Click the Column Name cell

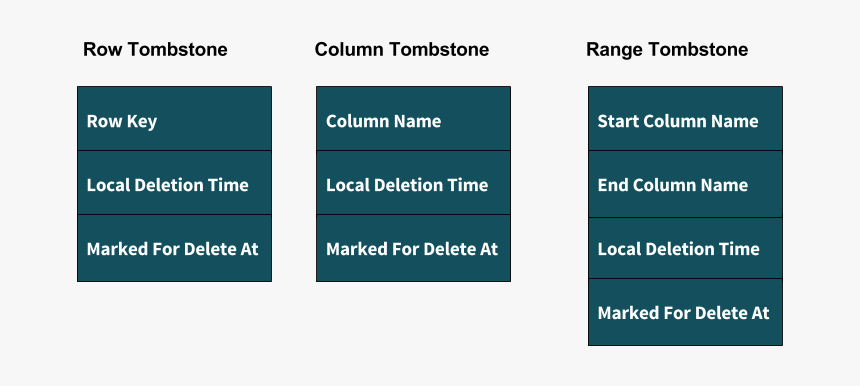pyautogui.click(x=414, y=118)
